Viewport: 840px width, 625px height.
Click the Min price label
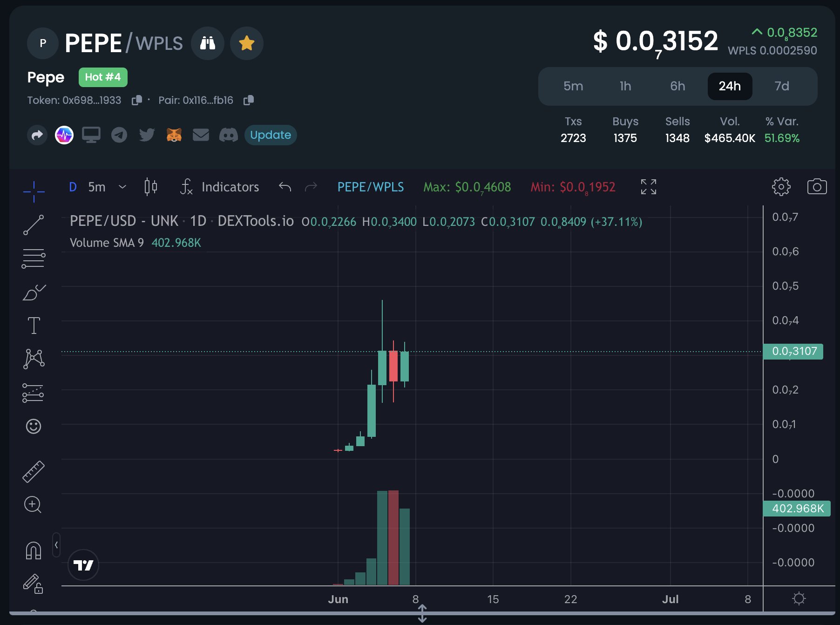coord(573,187)
